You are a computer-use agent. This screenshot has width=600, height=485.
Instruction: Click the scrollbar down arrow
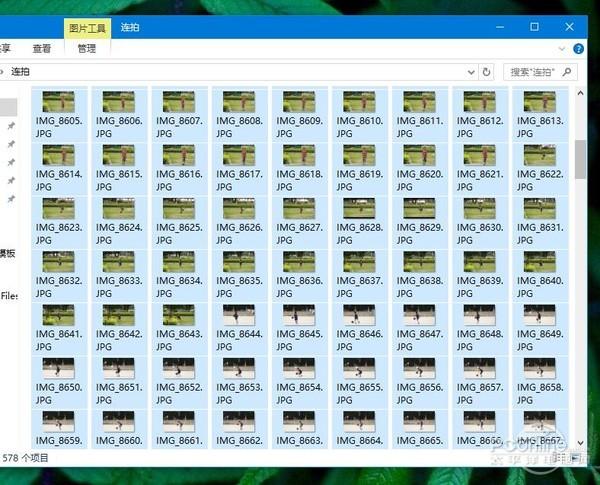580,443
